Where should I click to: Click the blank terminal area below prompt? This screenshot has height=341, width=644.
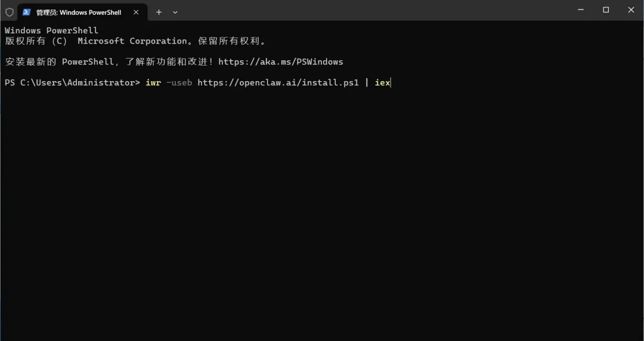tap(322, 215)
